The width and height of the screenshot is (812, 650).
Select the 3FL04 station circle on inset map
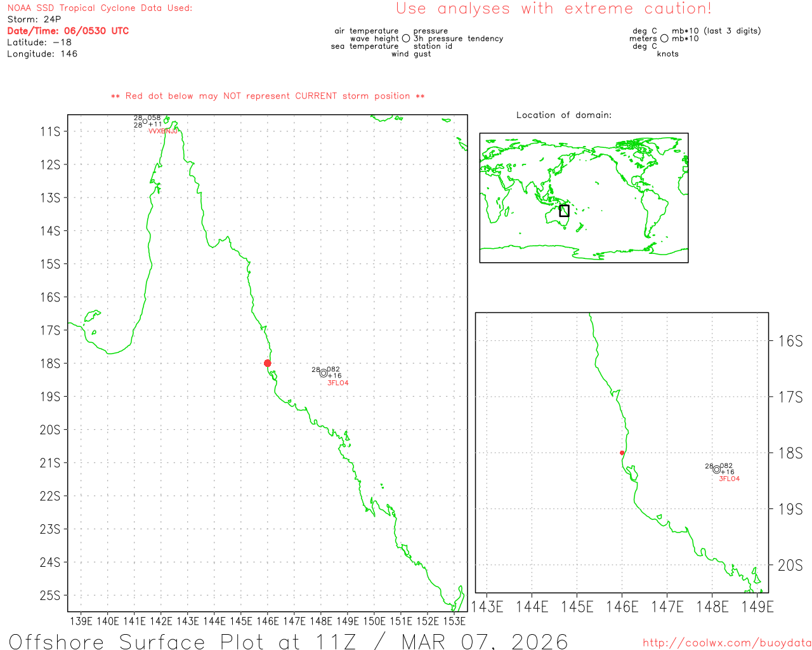716,470
